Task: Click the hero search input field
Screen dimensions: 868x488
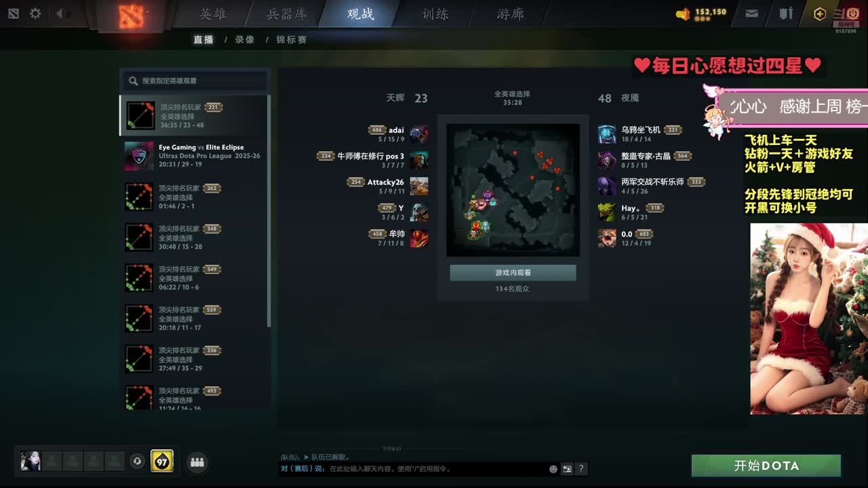Action: click(x=195, y=81)
